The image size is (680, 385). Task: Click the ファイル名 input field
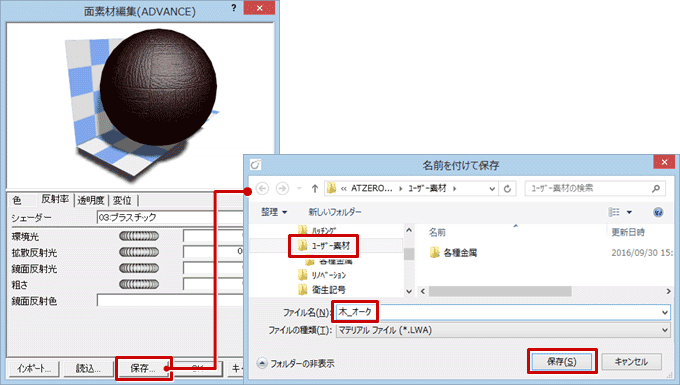[503, 312]
